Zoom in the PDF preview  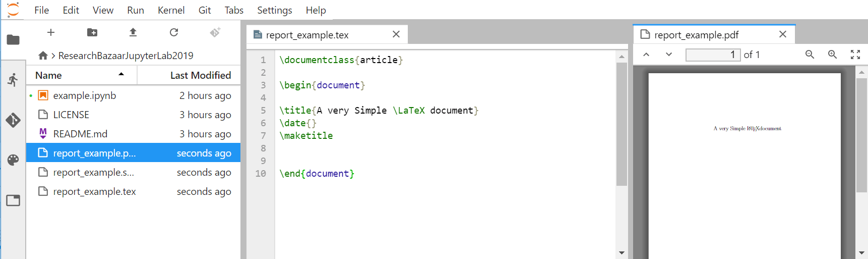click(x=832, y=55)
